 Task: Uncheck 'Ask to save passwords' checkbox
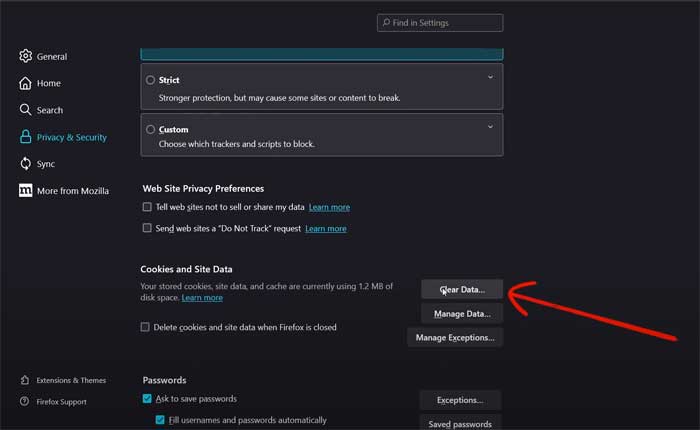coord(147,399)
